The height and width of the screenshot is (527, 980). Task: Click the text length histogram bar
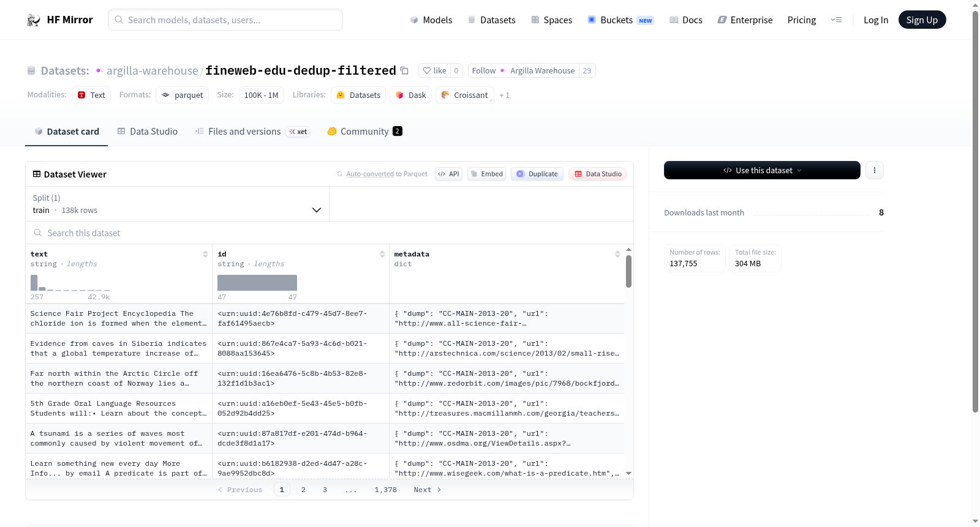[x=34, y=282]
